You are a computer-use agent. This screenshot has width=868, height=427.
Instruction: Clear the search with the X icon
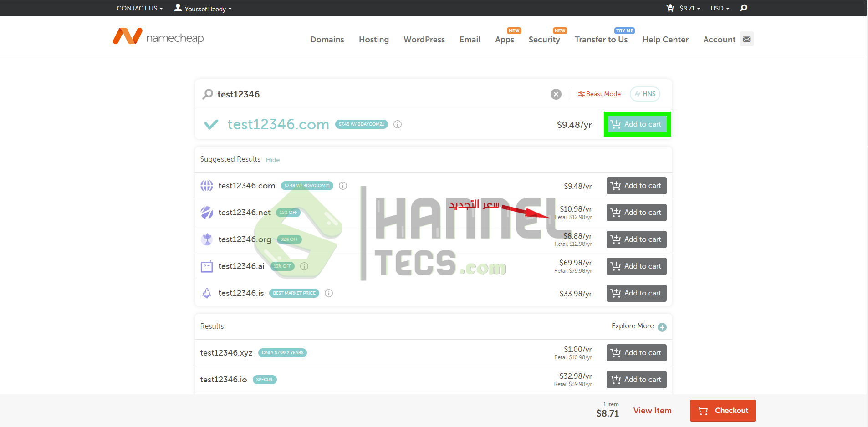pyautogui.click(x=556, y=94)
